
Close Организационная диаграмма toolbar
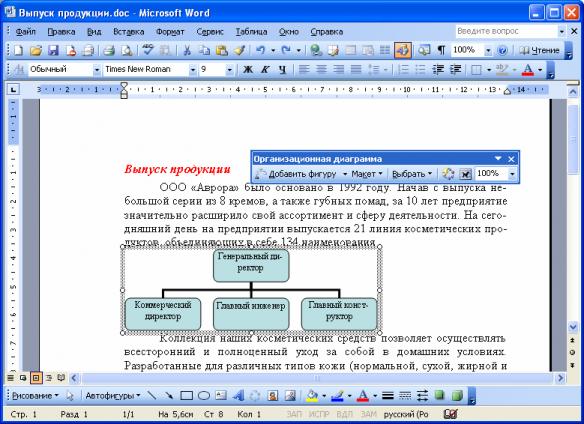point(511,159)
